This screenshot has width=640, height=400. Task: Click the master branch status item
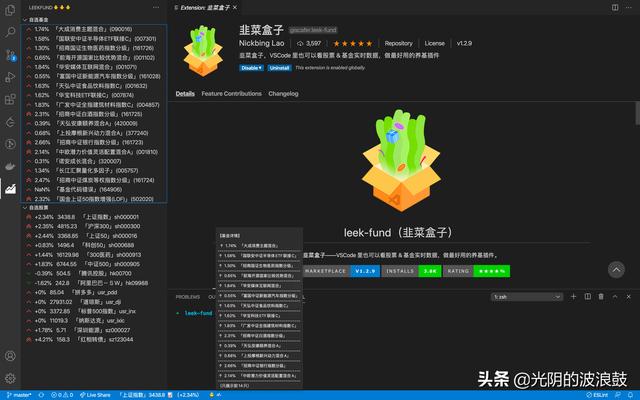[19, 395]
